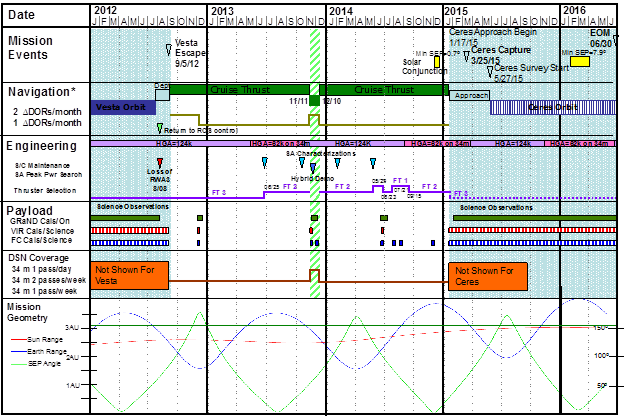Click the orange Not Shown For Vesta box
Screen dimensions: 624x416
coord(129,274)
